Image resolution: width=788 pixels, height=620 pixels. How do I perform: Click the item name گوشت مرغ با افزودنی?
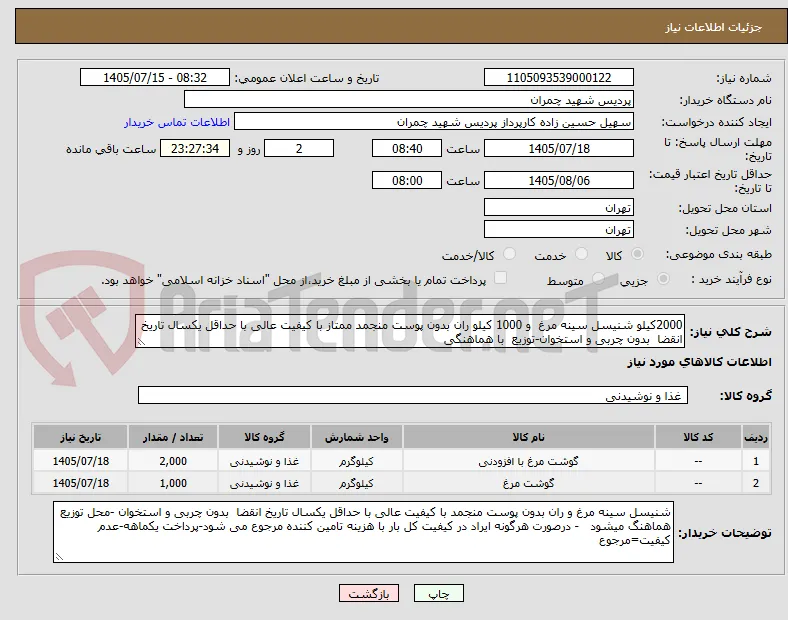(529, 461)
